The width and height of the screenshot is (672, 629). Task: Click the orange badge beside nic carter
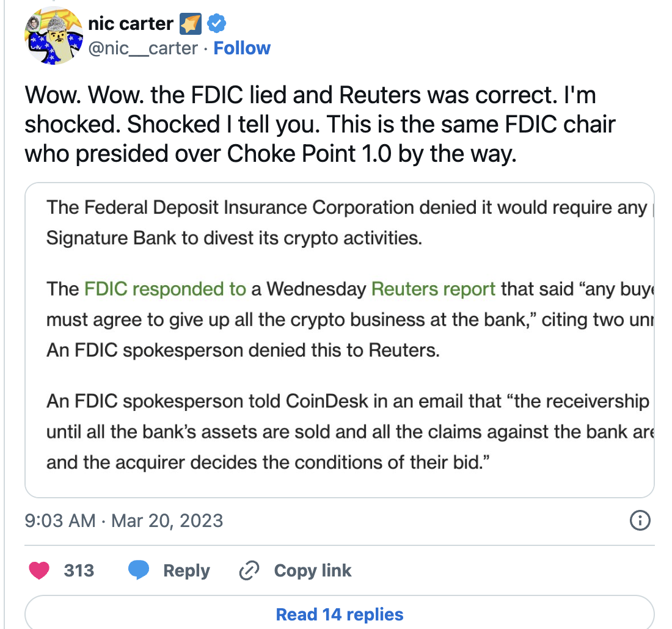click(x=190, y=24)
